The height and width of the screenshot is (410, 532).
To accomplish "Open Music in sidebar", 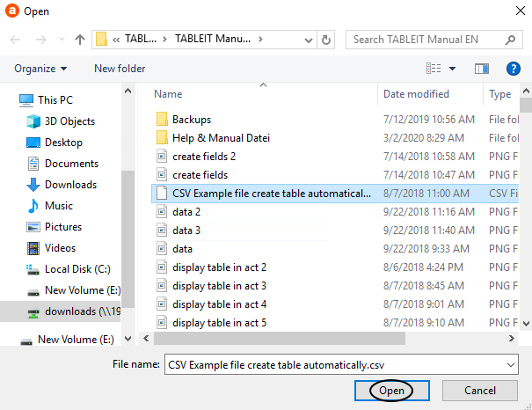I will (x=50, y=206).
